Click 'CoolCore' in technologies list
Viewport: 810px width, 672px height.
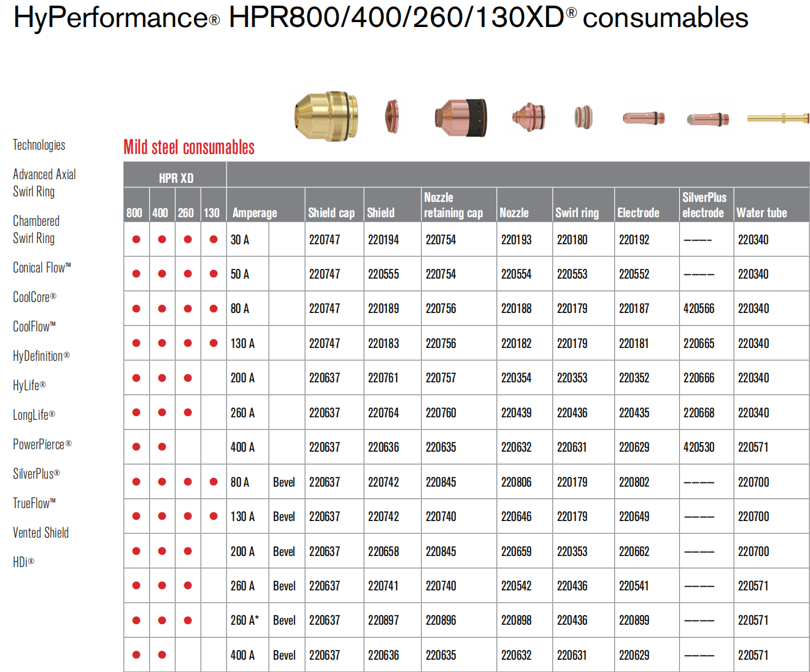tap(34, 297)
